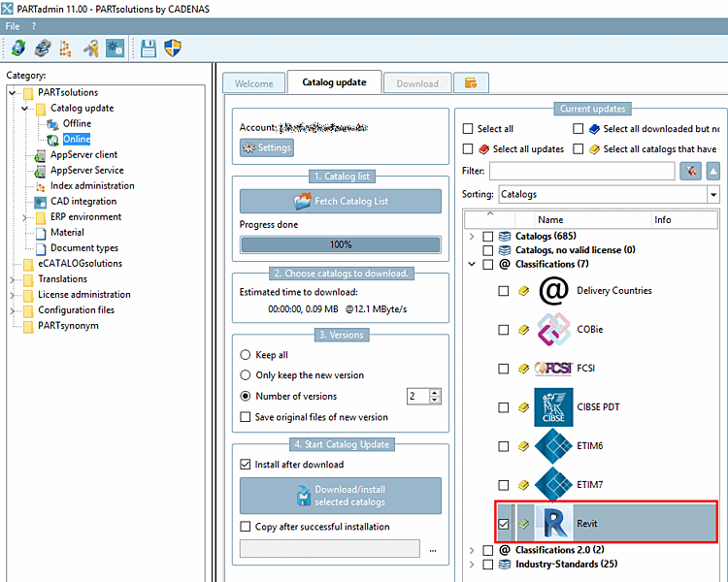
Task: Expand the License administration tree node
Action: [x=12, y=295]
